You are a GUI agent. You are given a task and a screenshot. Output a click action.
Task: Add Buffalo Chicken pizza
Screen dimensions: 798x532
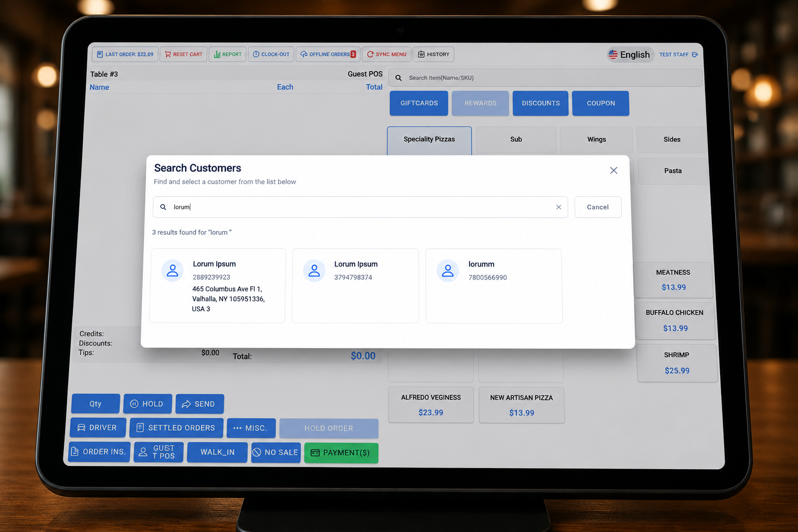point(675,321)
